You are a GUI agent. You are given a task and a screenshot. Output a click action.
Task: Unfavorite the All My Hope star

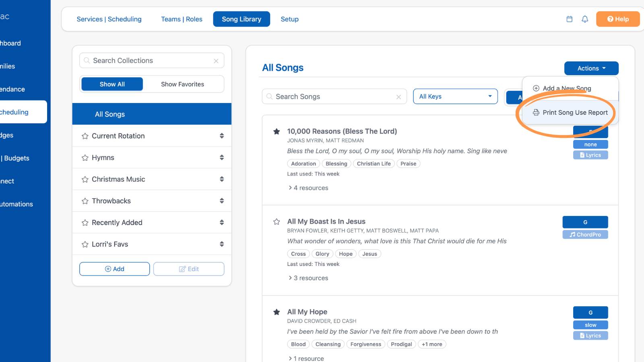click(x=277, y=312)
